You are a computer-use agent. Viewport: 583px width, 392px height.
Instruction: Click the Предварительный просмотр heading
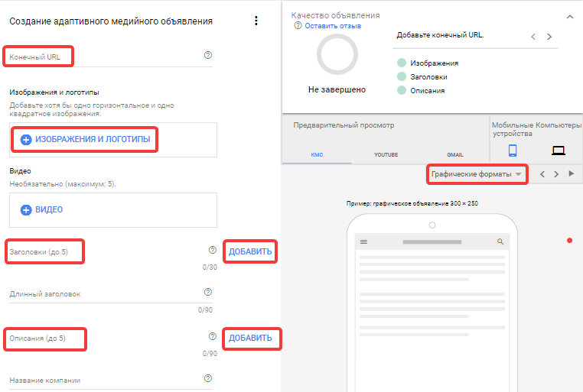pyautogui.click(x=344, y=125)
